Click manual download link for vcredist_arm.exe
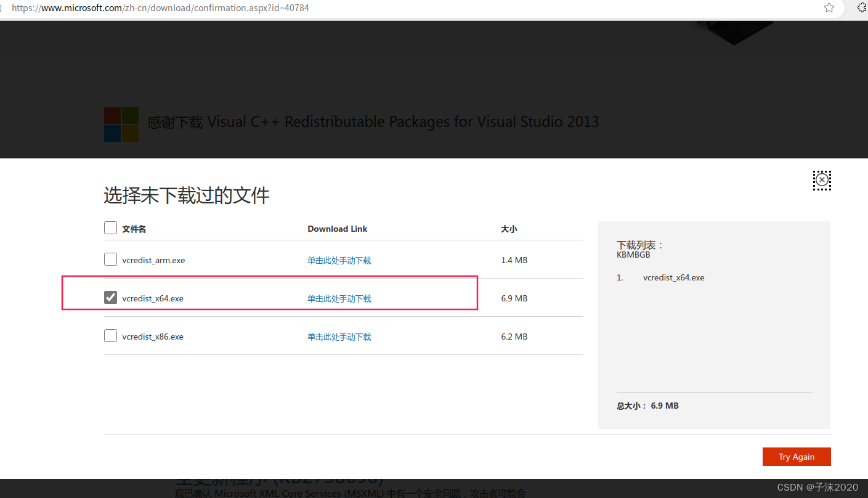This screenshot has width=868, height=498. (x=339, y=261)
